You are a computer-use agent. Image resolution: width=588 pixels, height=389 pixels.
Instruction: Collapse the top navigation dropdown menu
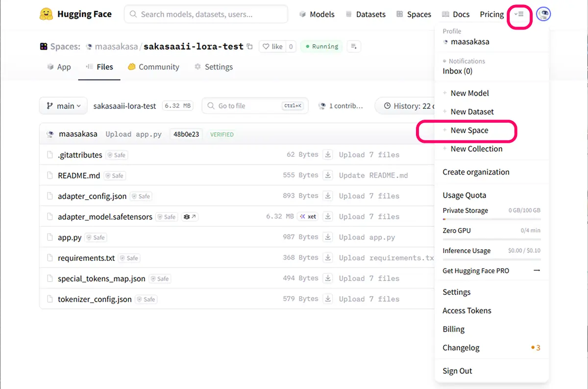coord(519,14)
